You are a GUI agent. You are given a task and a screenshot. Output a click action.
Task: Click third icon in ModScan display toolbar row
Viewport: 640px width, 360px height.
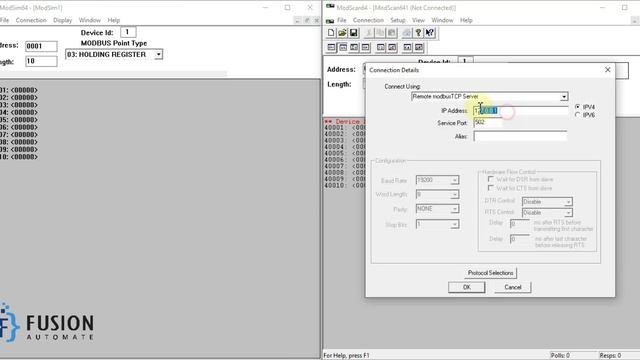pos(354,48)
